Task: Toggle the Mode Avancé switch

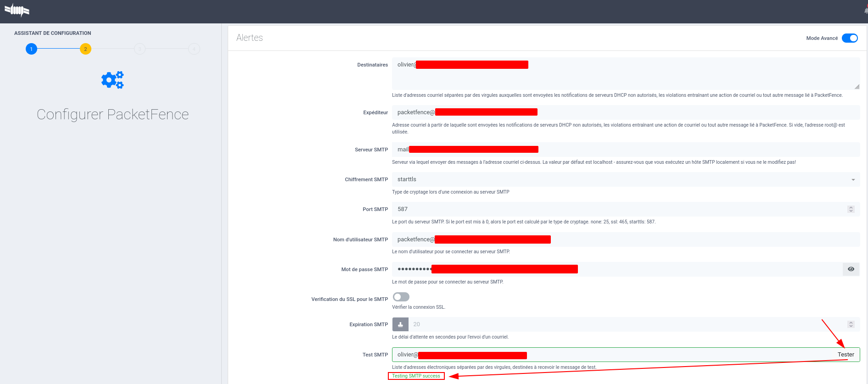Action: [x=850, y=38]
